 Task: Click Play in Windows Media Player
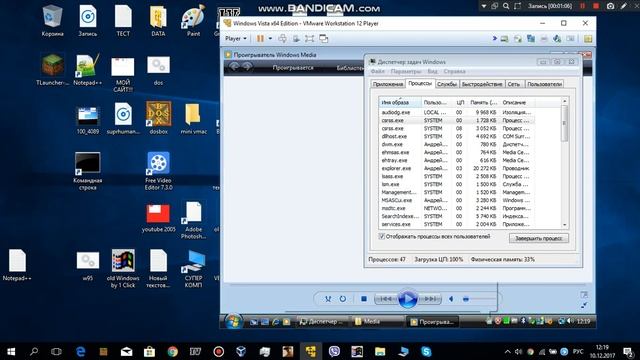pyautogui.click(x=407, y=299)
